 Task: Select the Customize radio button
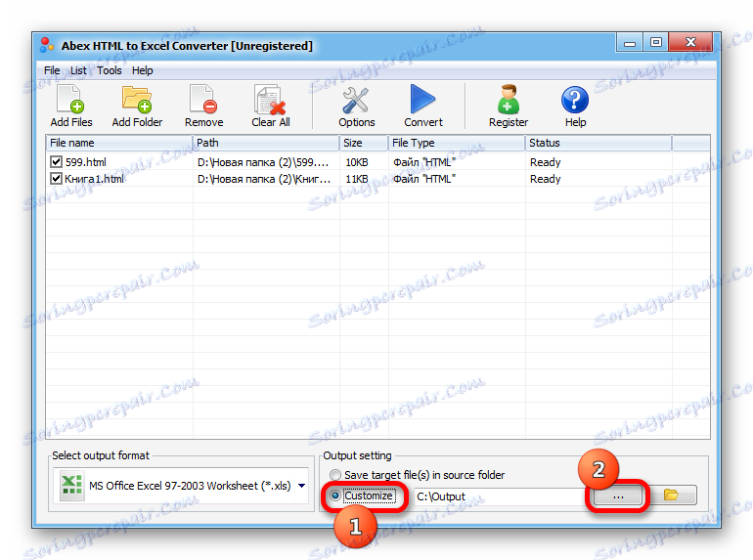point(335,495)
